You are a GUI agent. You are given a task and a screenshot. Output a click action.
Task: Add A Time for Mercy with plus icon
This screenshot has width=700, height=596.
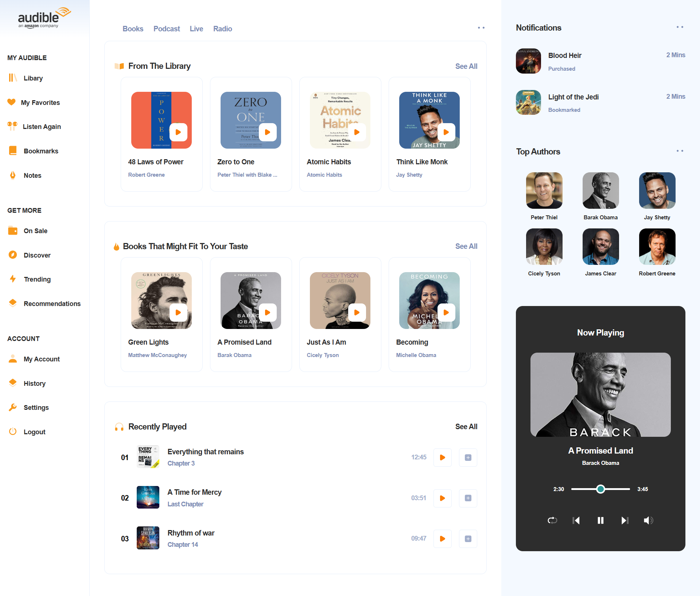point(468,498)
